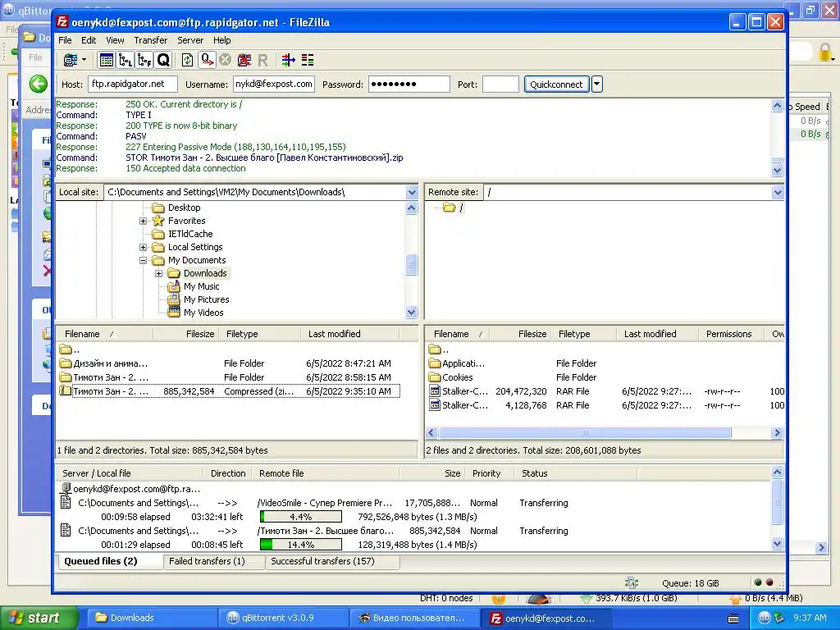Click the Windows start button

(x=39, y=618)
